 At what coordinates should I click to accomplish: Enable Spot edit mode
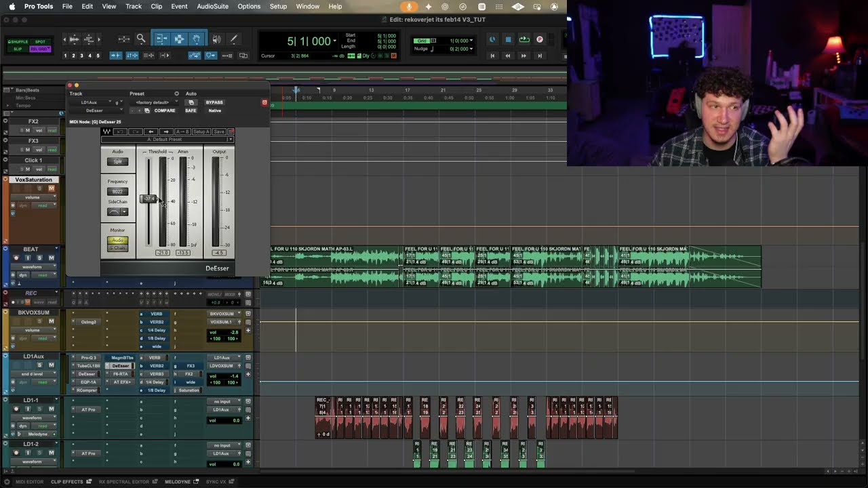[x=40, y=41]
